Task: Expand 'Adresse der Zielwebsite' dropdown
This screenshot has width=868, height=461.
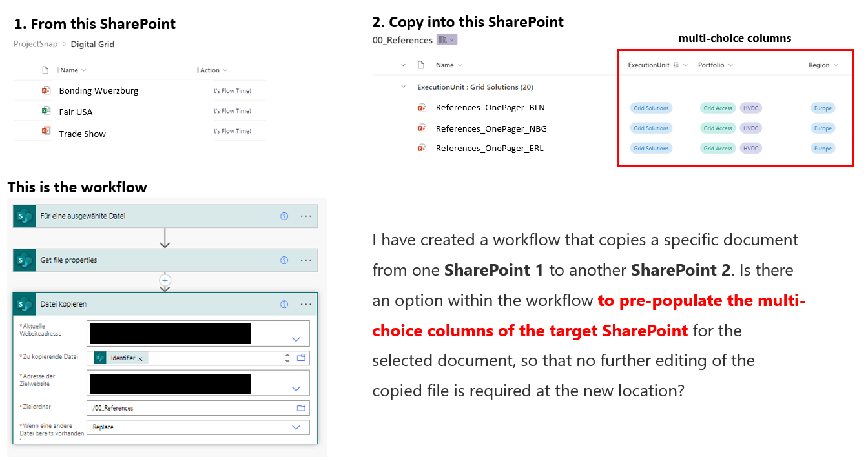Action: (296, 389)
